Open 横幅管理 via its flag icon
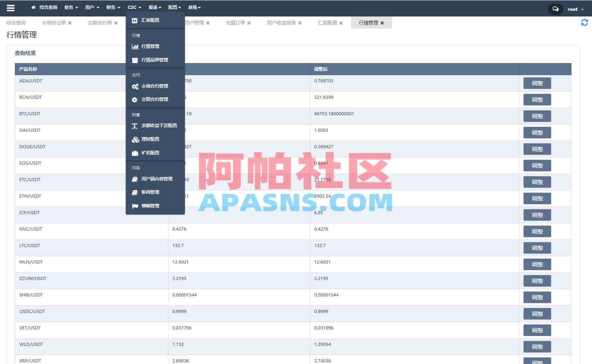 [135, 206]
